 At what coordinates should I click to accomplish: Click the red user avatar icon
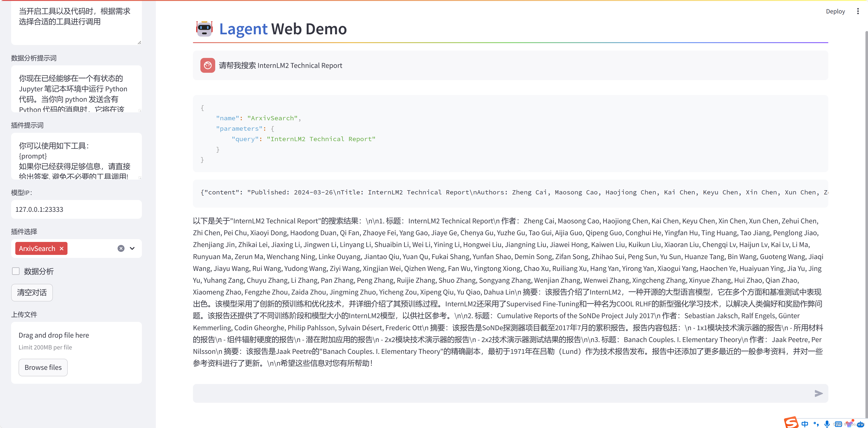coord(208,65)
